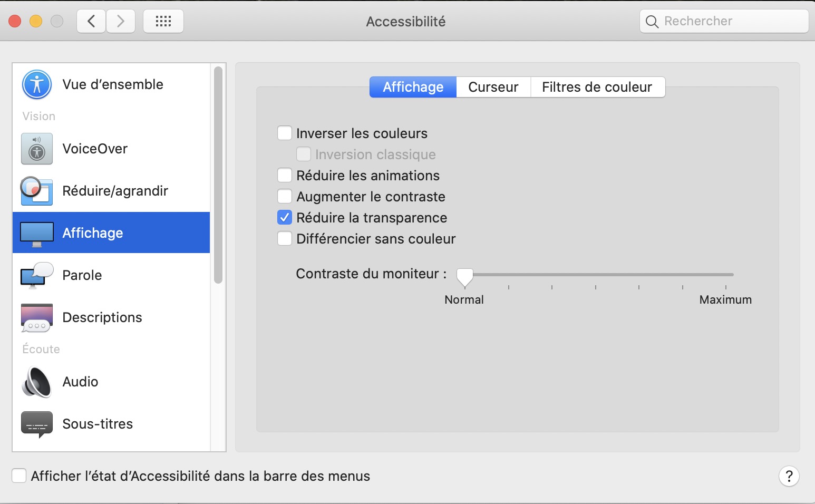
Task: Switch to the Curseur tab
Action: coord(493,87)
